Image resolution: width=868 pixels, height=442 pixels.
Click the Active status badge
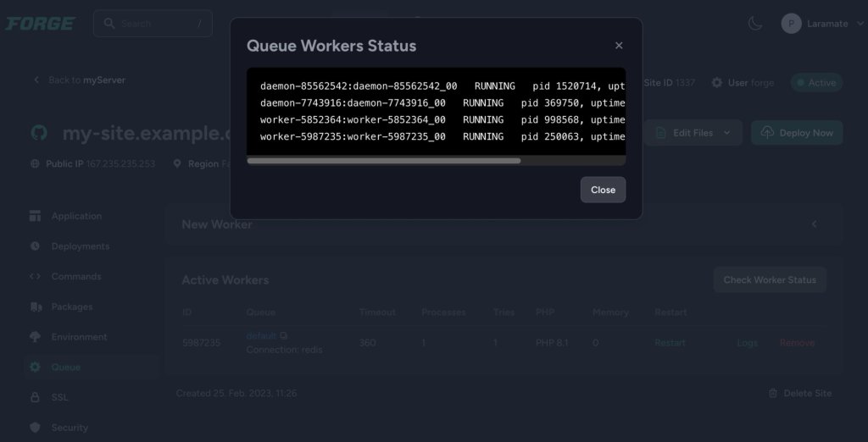click(816, 82)
